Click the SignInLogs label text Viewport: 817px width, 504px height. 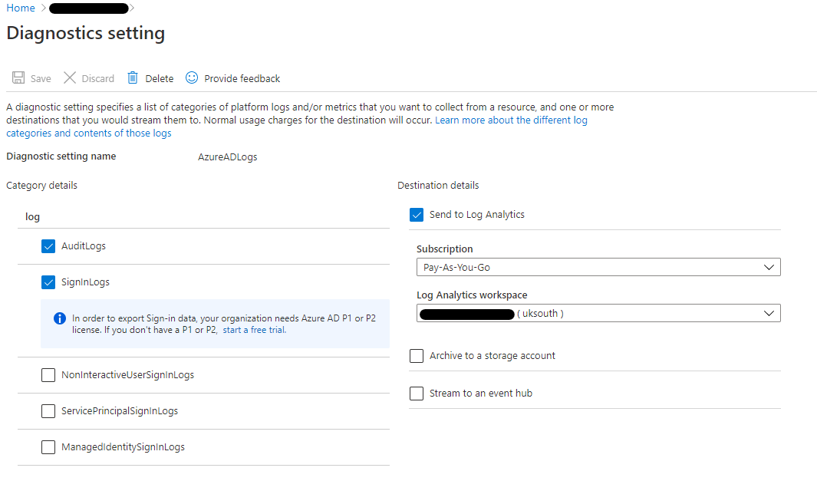[85, 282]
